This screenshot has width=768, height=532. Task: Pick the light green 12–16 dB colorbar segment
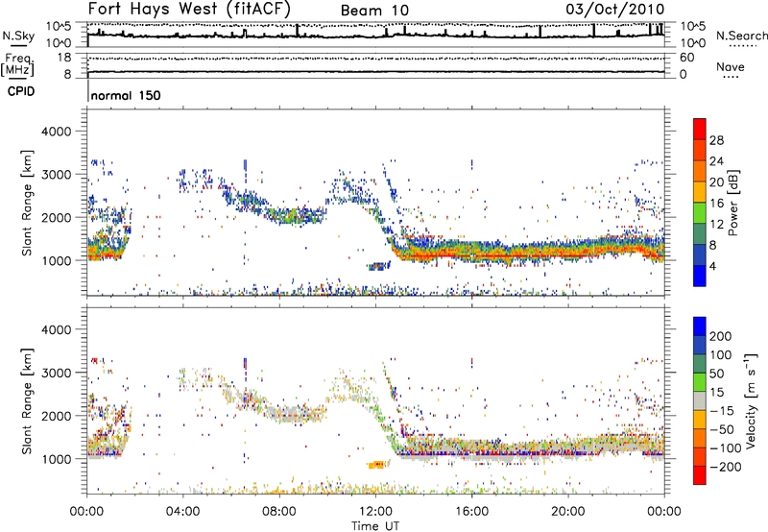(x=700, y=213)
